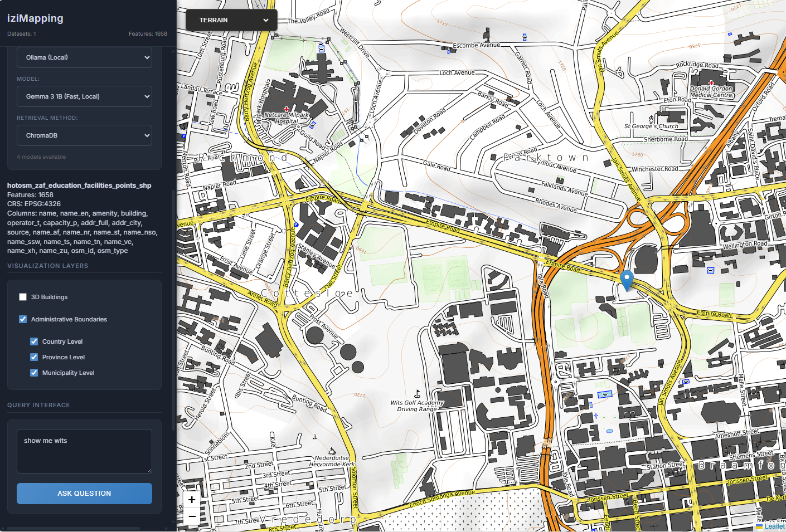Click the blue parking icon near Stanley Avenue
The width and height of the screenshot is (786, 532).
(296, 225)
